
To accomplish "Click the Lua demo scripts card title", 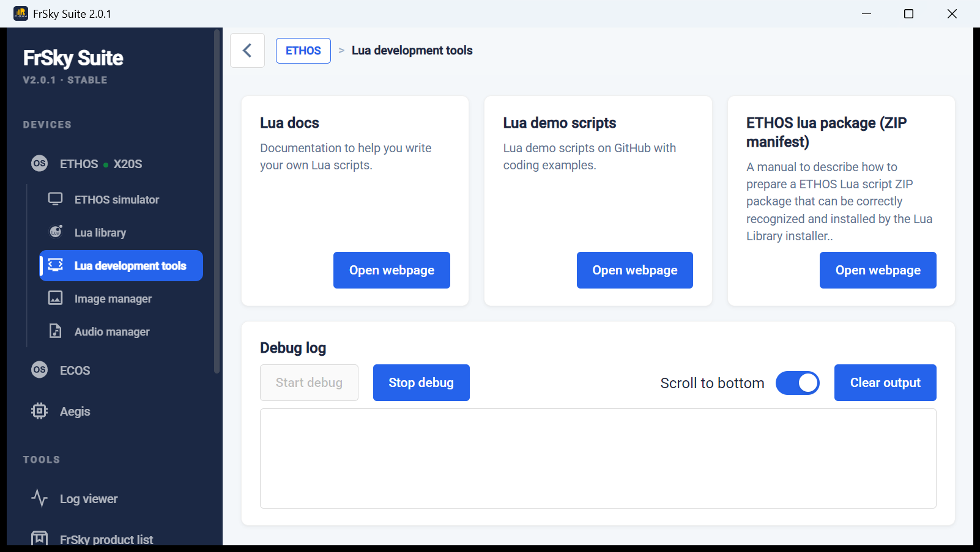I will pyautogui.click(x=559, y=122).
